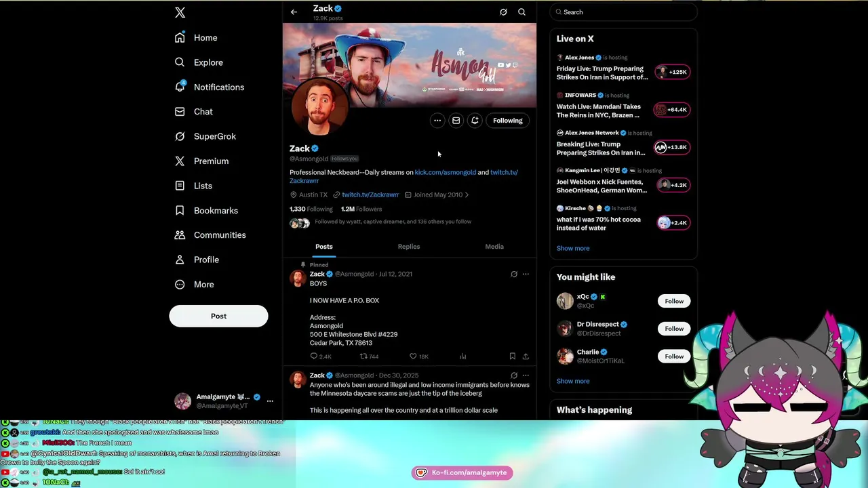Open account menu dots beside Amalgamyte

point(270,401)
